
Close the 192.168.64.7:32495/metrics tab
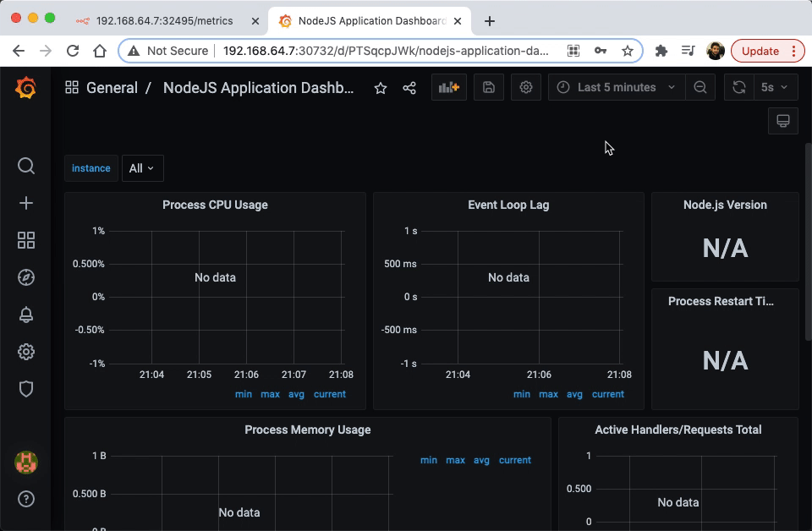pos(255,21)
